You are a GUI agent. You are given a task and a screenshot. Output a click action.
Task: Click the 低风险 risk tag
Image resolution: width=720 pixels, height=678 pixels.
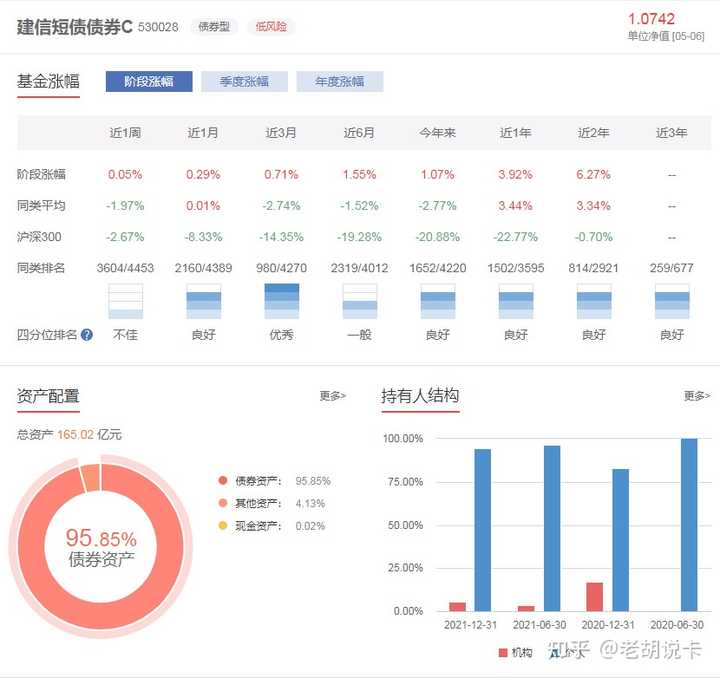point(271,27)
